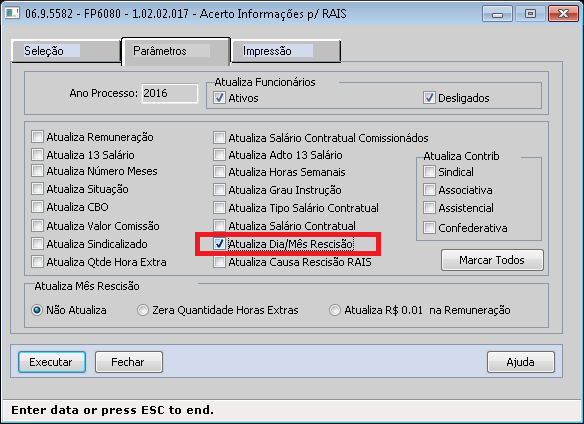The height and width of the screenshot is (424, 584).
Task: Enable Atualiza Remuneração checkbox
Action: 37,137
